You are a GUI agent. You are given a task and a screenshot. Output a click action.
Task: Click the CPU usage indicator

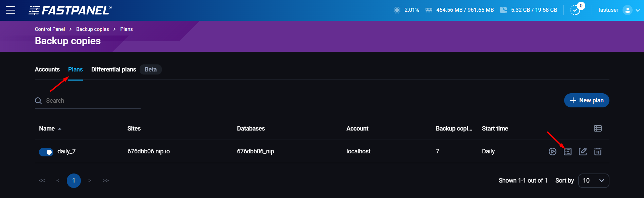pyautogui.click(x=406, y=10)
